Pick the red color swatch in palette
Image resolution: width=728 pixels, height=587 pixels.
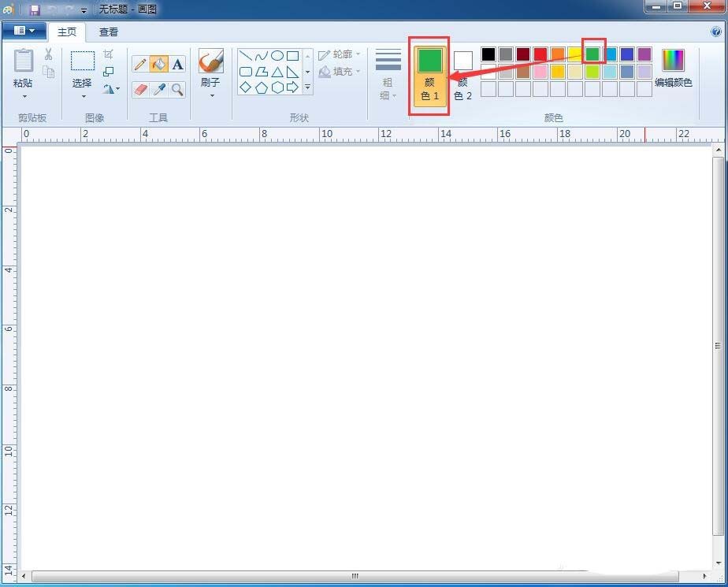(x=540, y=54)
